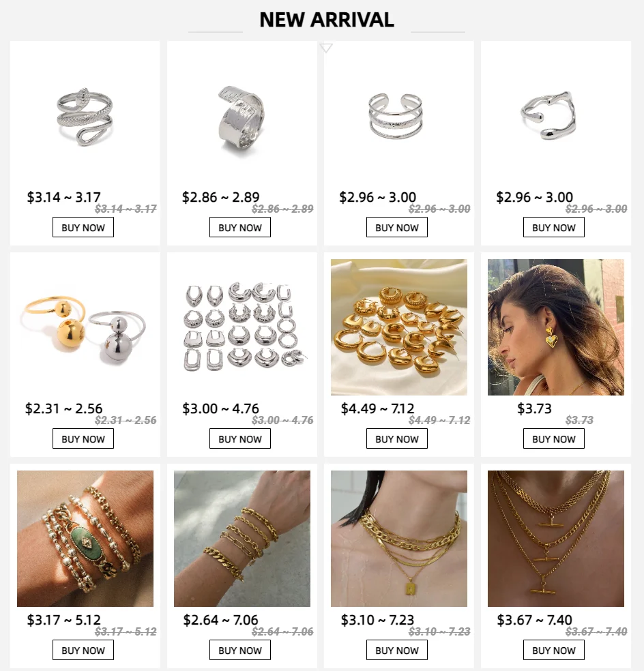The image size is (644, 671).
Task: Open the silver snake ring product image
Action: [85, 116]
